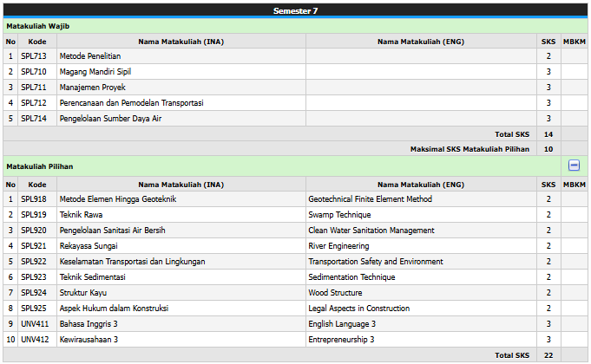Click course code SPL713
This screenshot has width=591, height=364.
(33, 56)
